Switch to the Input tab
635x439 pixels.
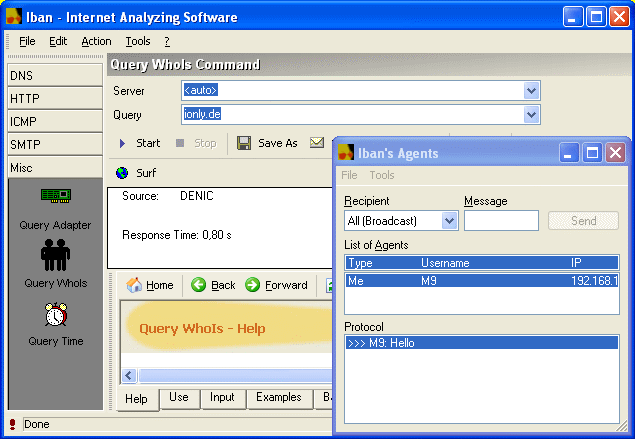click(x=222, y=397)
